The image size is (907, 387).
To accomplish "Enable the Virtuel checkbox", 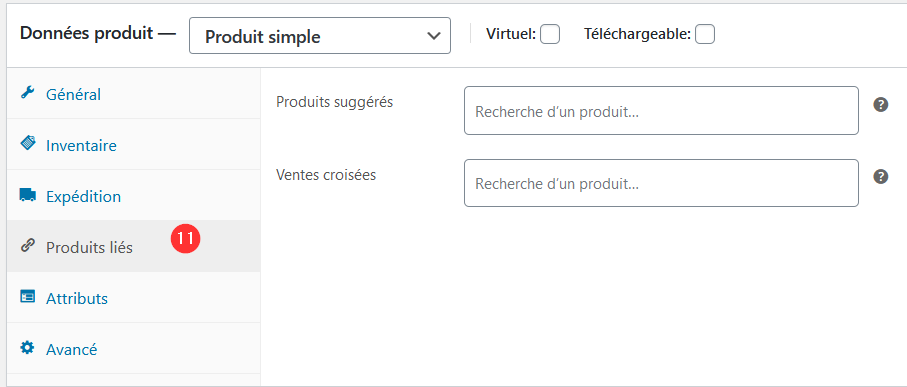I will point(550,35).
